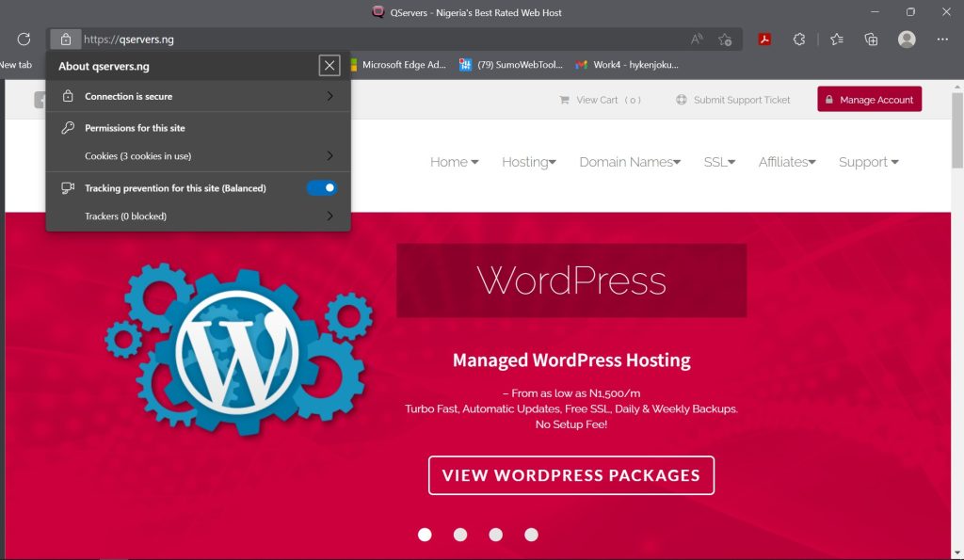Open the Domain Names dropdown menu
The width and height of the screenshot is (964, 560).
[x=630, y=162]
